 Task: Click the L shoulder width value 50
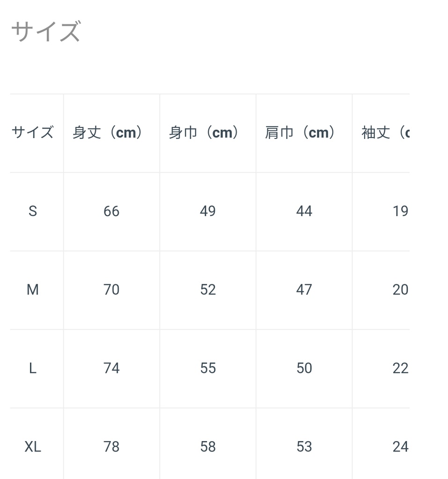(x=304, y=369)
